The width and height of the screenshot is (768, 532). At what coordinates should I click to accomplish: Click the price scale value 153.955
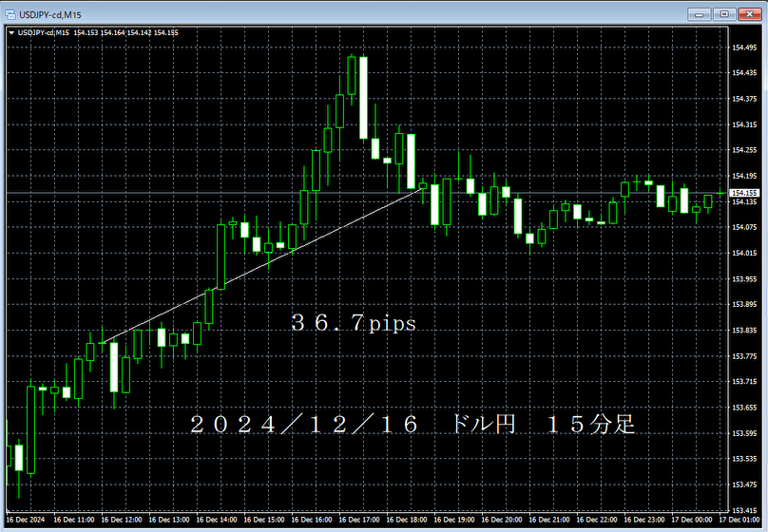click(744, 279)
